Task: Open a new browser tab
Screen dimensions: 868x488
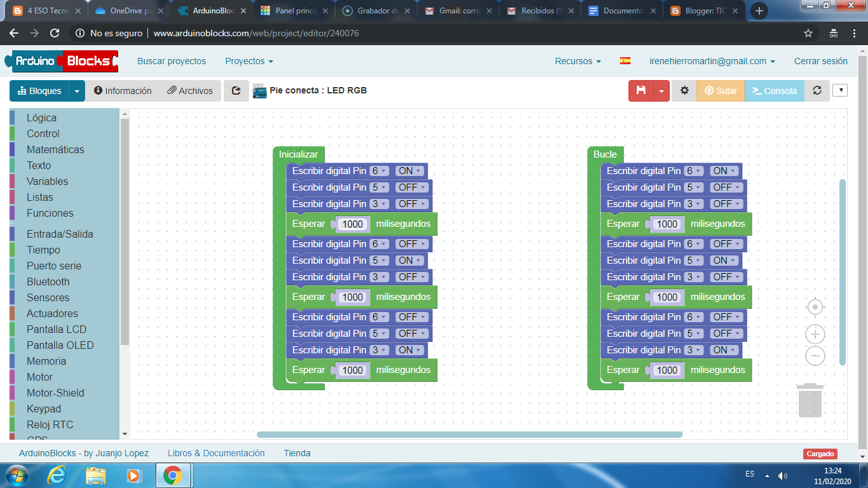Action: [759, 11]
